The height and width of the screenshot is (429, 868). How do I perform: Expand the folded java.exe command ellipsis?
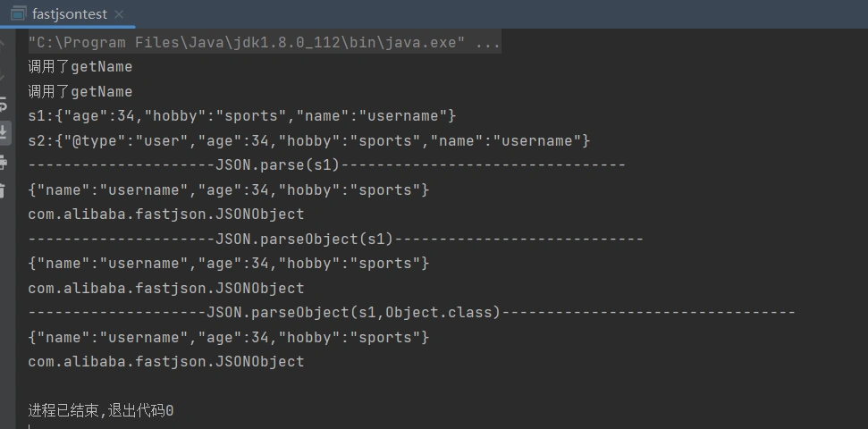point(488,43)
